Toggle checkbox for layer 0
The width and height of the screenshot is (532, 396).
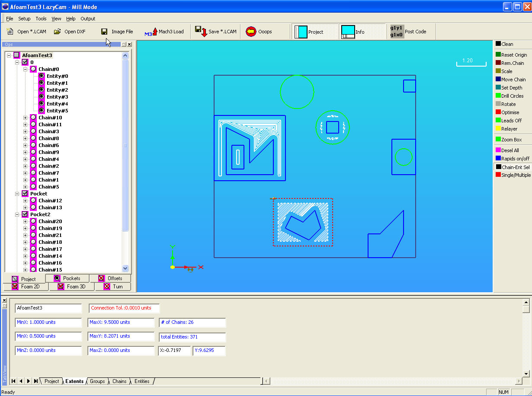click(x=25, y=62)
